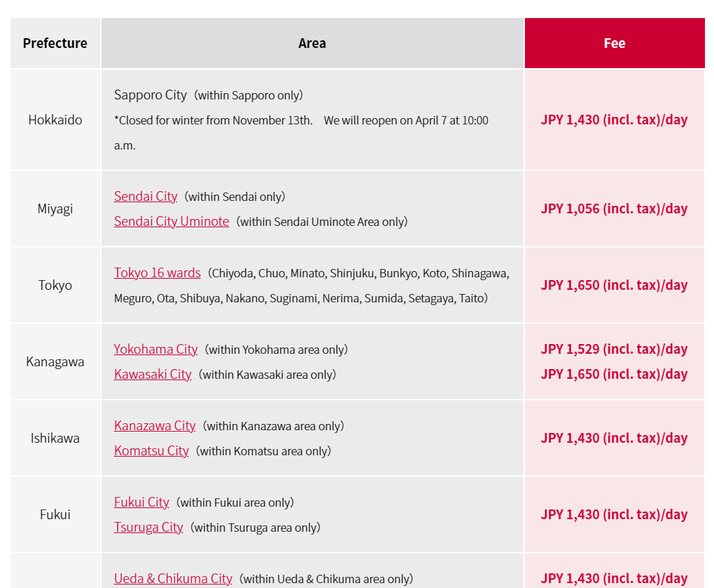Click the red Fee column header

615,43
